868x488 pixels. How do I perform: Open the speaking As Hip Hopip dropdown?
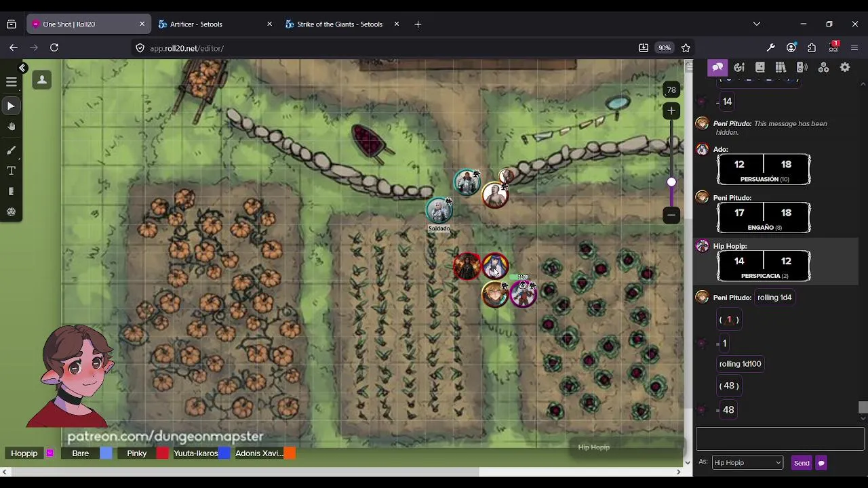coord(747,462)
